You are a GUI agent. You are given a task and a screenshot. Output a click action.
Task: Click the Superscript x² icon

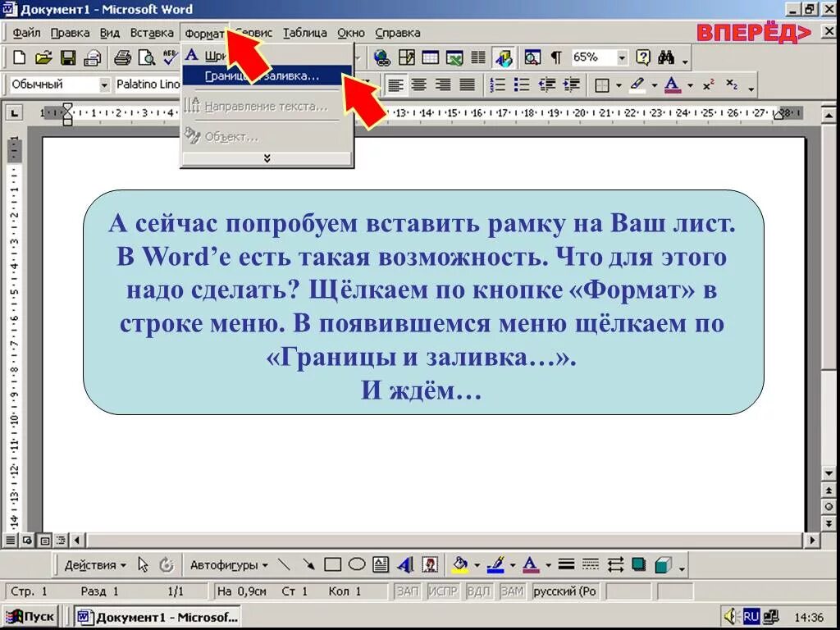pyautogui.click(x=708, y=84)
